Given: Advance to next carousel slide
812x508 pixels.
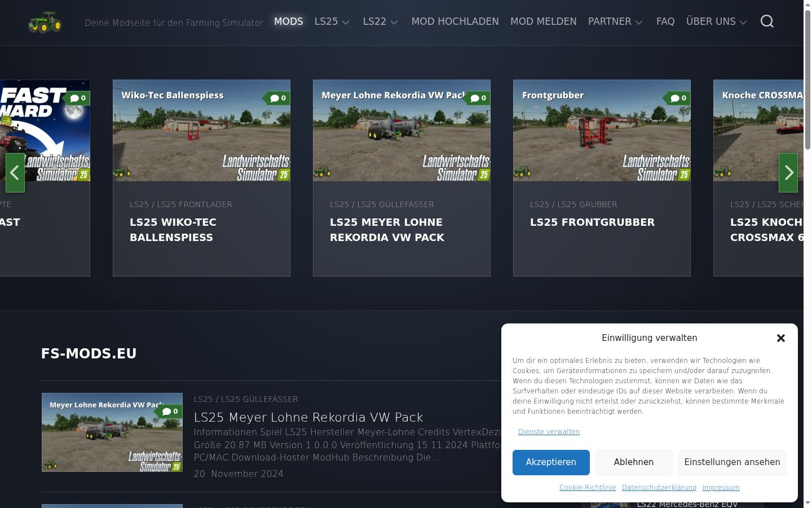Looking at the screenshot, I should [788, 173].
